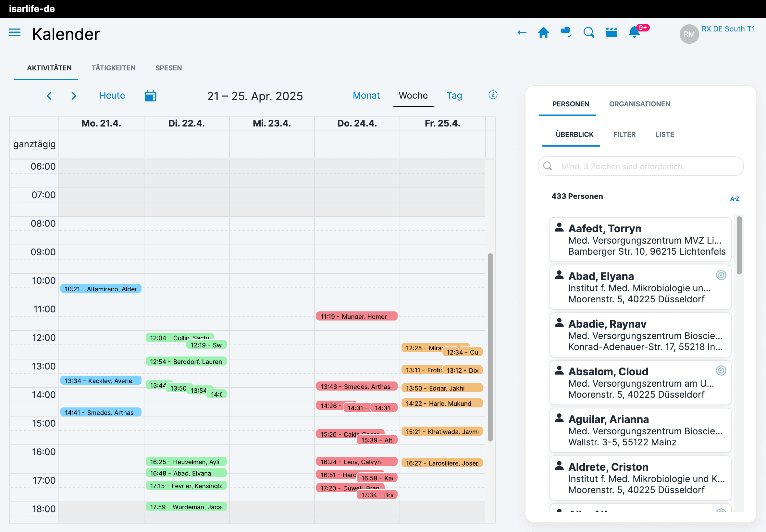Switch to the Tätigkeiten tab
The image size is (766, 532).
tap(113, 68)
